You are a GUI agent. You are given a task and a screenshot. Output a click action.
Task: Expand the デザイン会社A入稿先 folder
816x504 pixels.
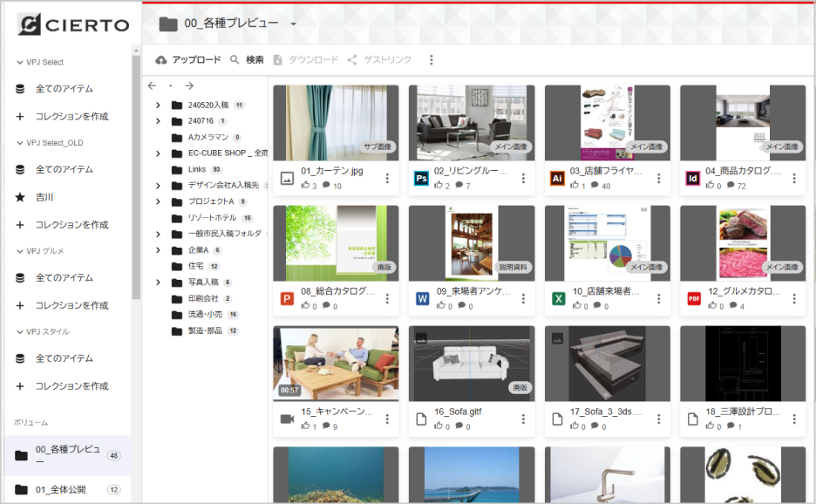pyautogui.click(x=158, y=186)
